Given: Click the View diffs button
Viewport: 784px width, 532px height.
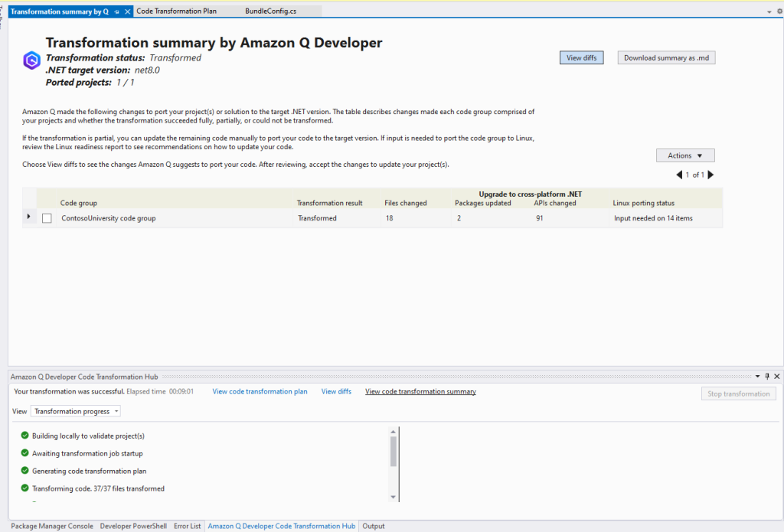Looking at the screenshot, I should point(582,57).
